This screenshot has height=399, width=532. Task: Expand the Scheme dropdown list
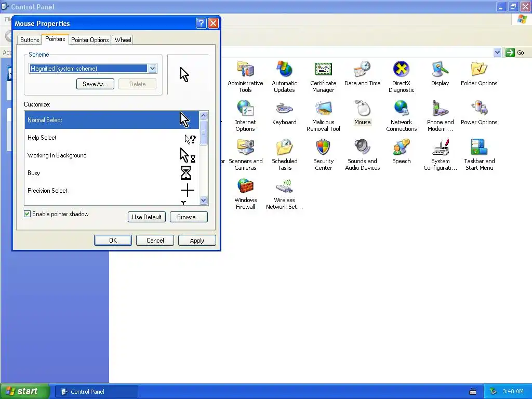(x=152, y=69)
